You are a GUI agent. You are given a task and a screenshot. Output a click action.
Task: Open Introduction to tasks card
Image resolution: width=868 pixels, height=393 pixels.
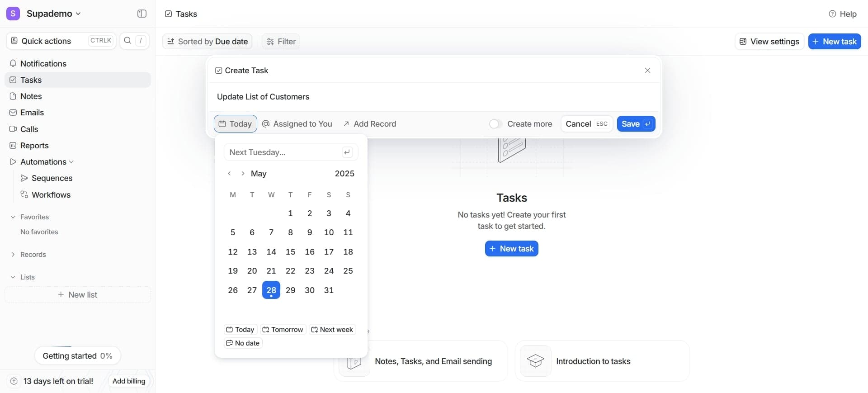(x=602, y=361)
